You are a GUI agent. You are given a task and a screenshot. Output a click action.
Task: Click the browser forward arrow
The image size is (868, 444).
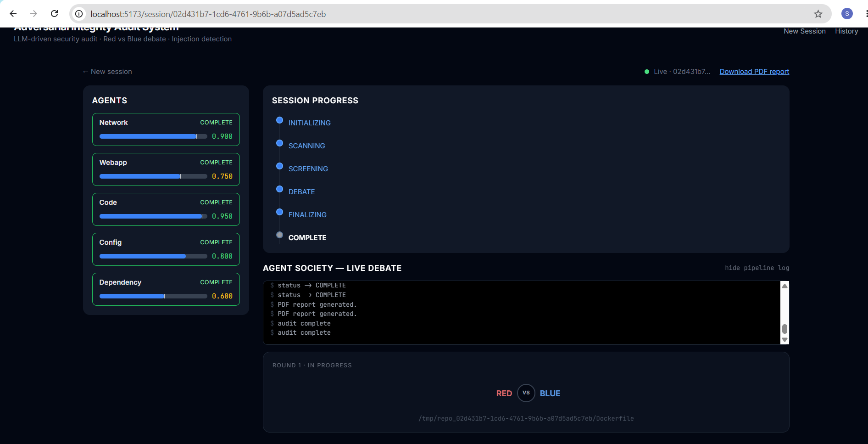(33, 14)
